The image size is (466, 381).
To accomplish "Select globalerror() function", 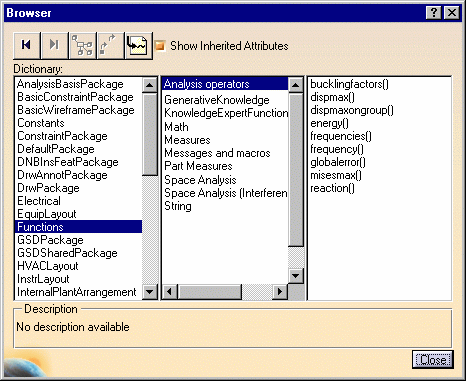I will tap(338, 162).
